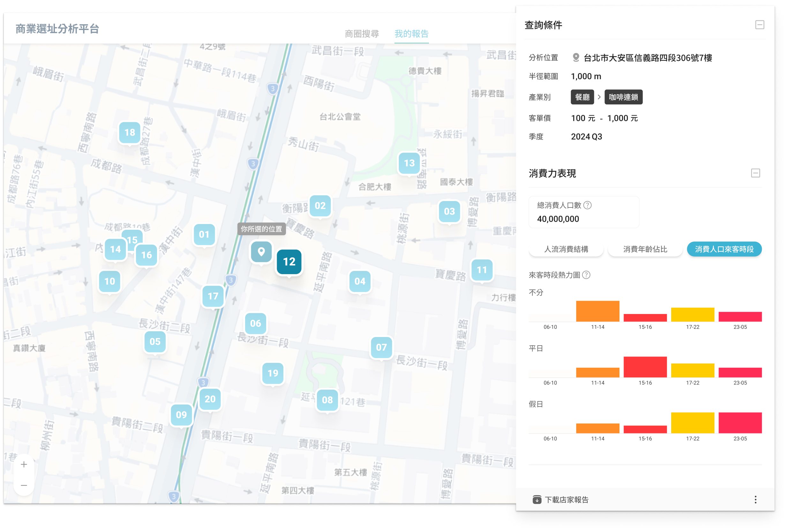Click help icon beside 總消費人口數
The width and height of the screenshot is (788, 532).
[588, 205]
